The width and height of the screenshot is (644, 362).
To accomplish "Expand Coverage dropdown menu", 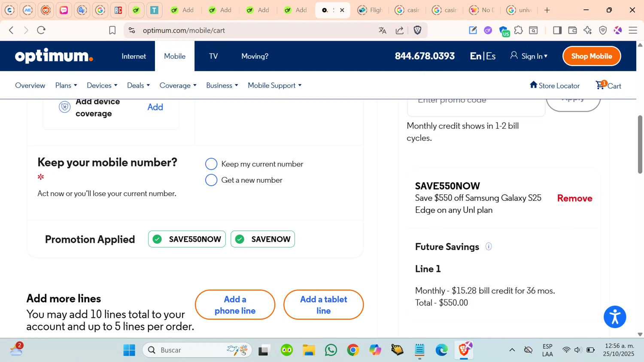I will pos(178,85).
